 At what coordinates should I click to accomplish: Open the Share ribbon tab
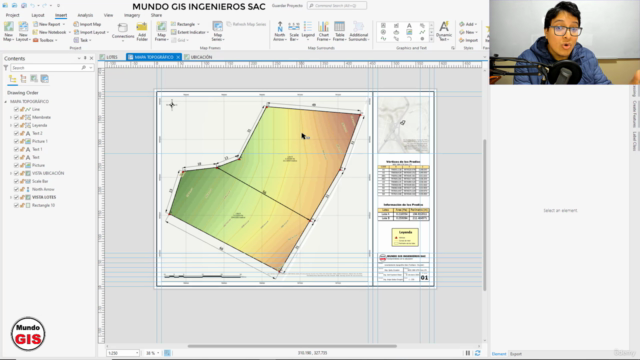coord(156,15)
